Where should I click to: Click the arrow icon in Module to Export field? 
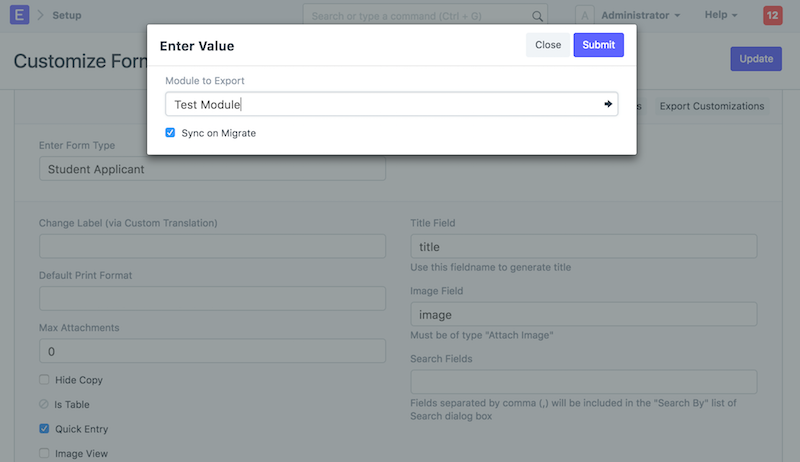click(608, 104)
